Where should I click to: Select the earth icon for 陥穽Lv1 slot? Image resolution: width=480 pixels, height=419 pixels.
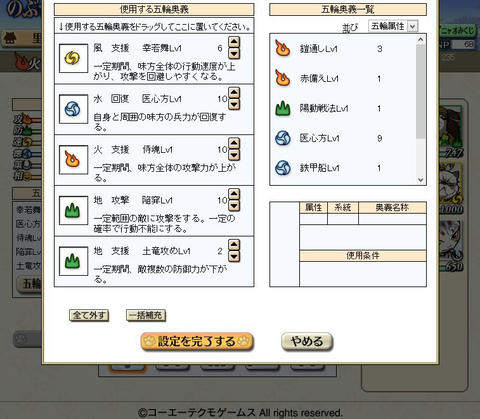click(73, 210)
